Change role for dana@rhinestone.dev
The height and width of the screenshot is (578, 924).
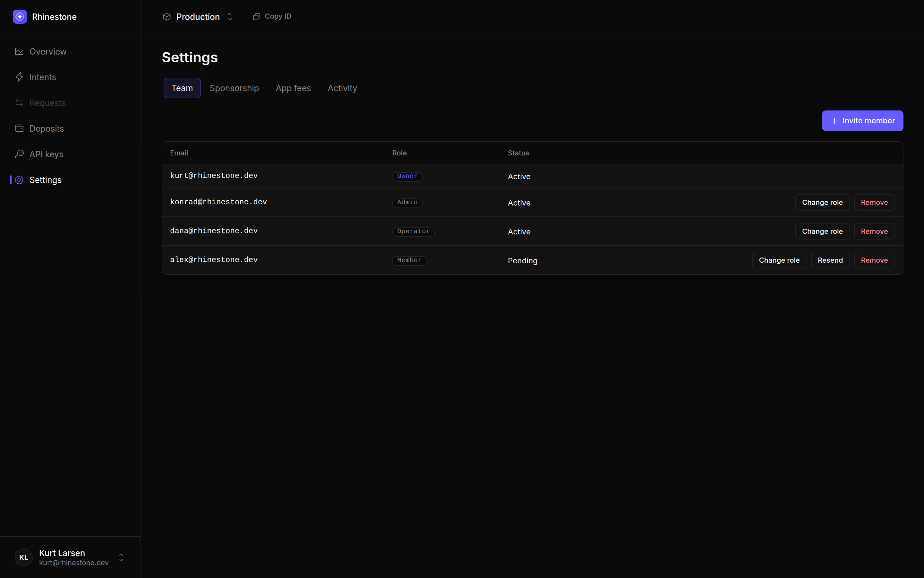[x=822, y=231]
